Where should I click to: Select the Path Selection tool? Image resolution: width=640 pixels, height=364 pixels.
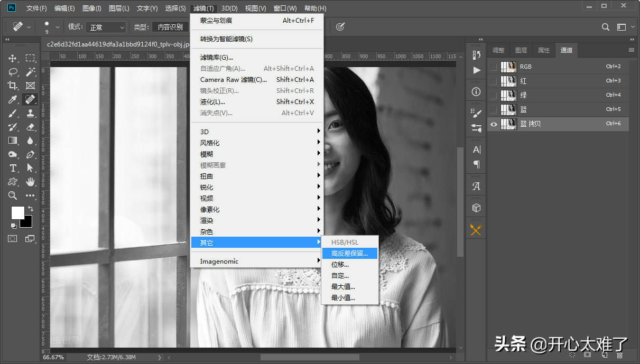pos(30,168)
